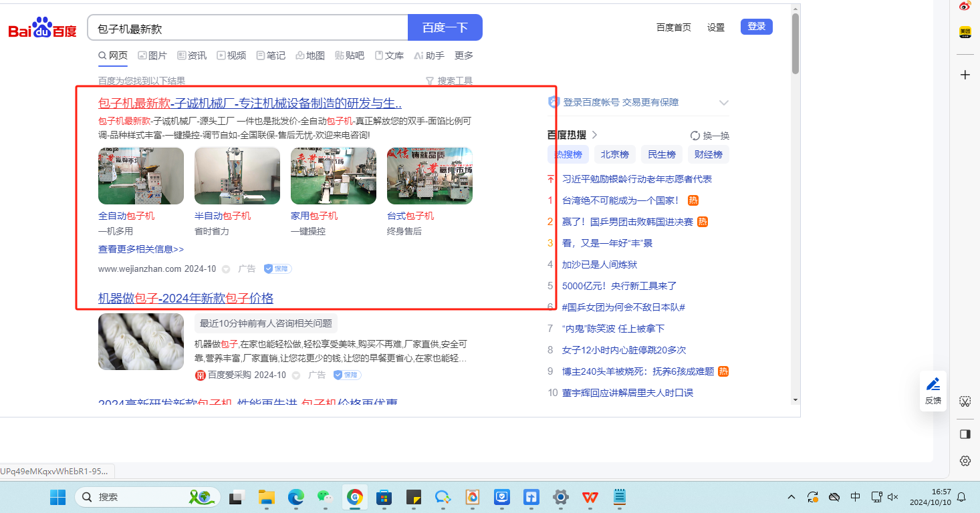980x513 pixels.
Task: Show hidden system tray icons chevron
Action: 791,497
